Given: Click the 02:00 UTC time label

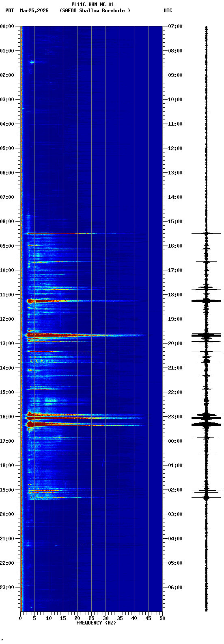Looking at the screenshot, I should click(175, 490).
